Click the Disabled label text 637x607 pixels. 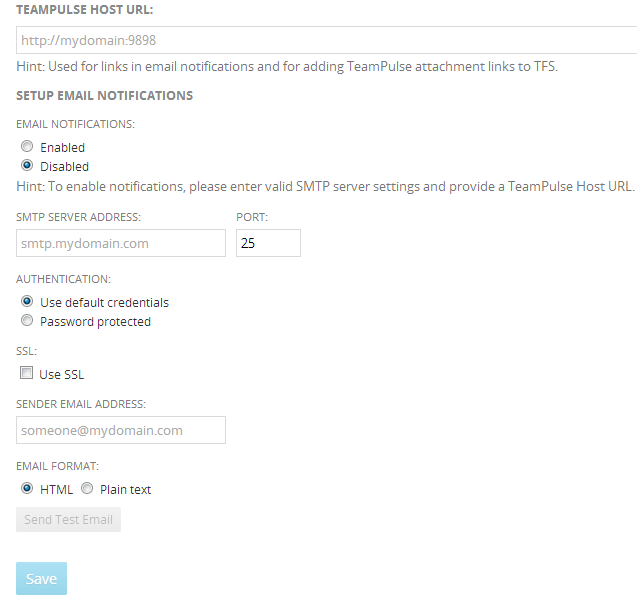(64, 167)
